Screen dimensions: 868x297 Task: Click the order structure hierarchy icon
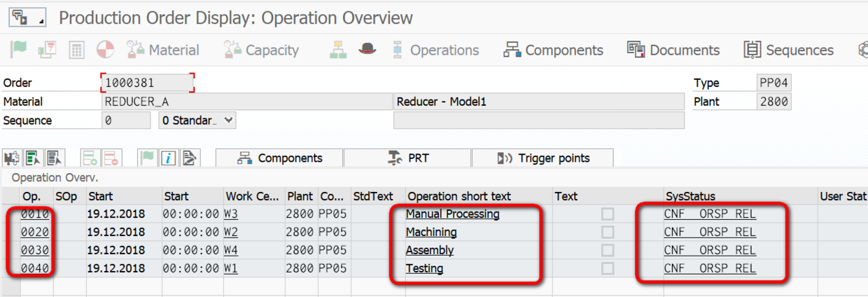tap(339, 50)
